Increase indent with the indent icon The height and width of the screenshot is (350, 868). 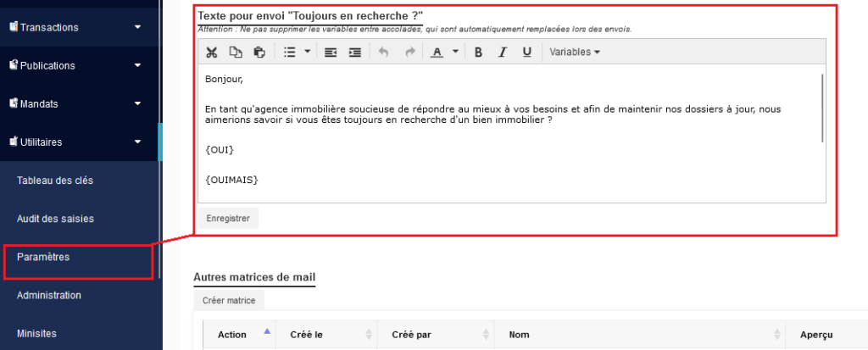click(x=354, y=53)
